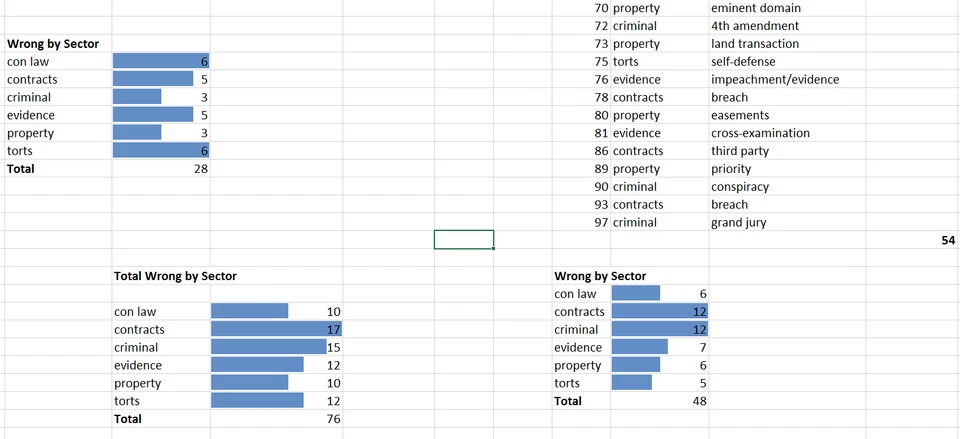960x439 pixels.
Task: Click the "priority" cell
Action: click(x=731, y=169)
